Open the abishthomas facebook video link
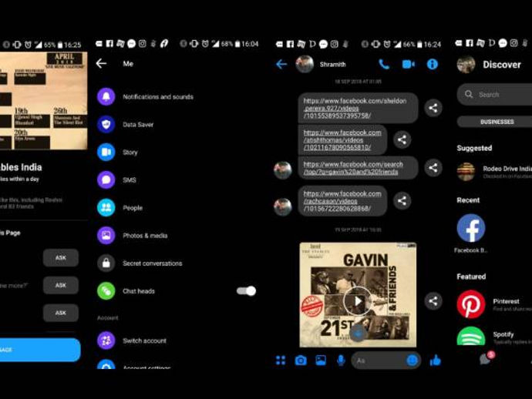The width and height of the screenshot is (532, 399). (342, 139)
